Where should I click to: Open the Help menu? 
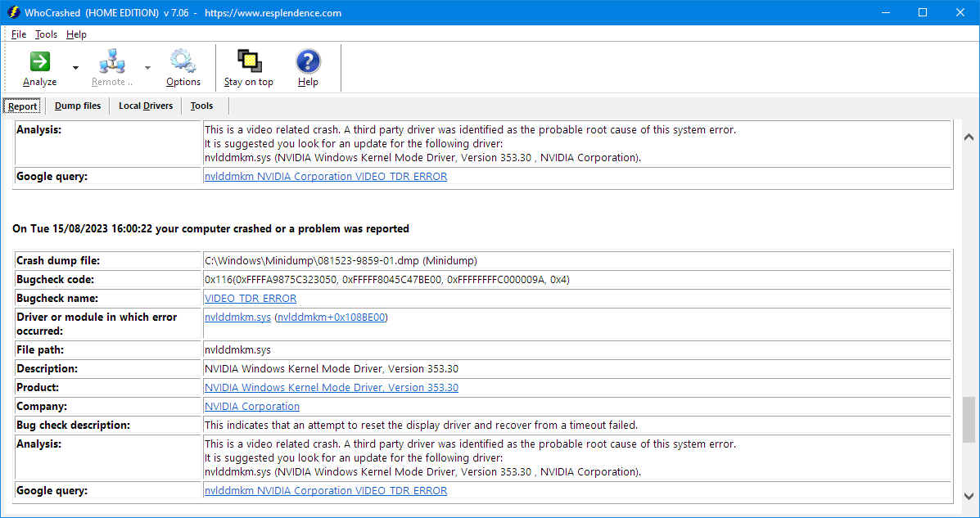click(76, 34)
